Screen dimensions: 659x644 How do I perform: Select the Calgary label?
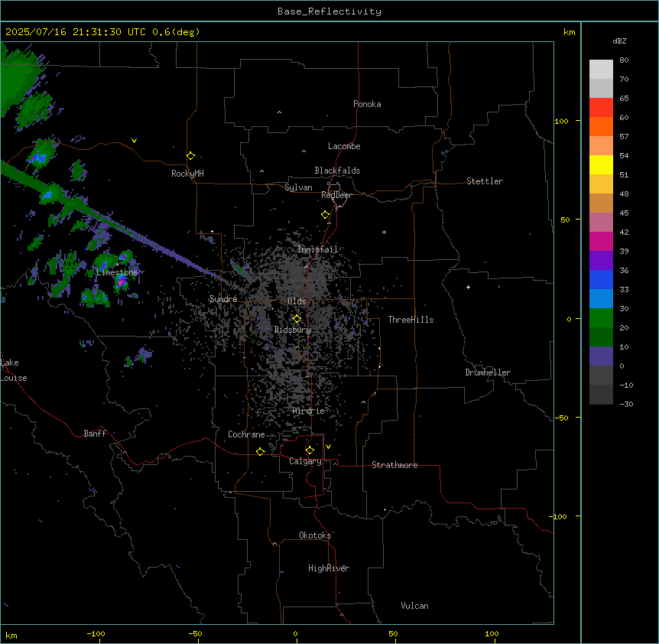pos(305,461)
